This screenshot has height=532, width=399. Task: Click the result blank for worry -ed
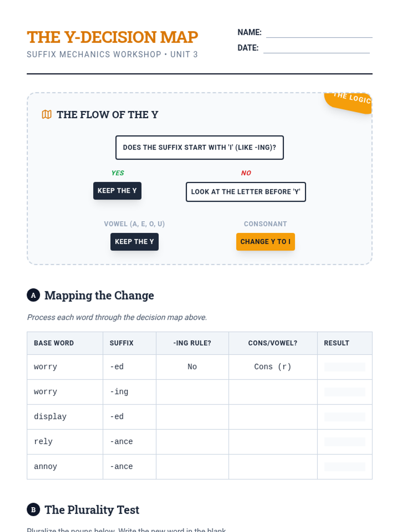click(x=344, y=367)
